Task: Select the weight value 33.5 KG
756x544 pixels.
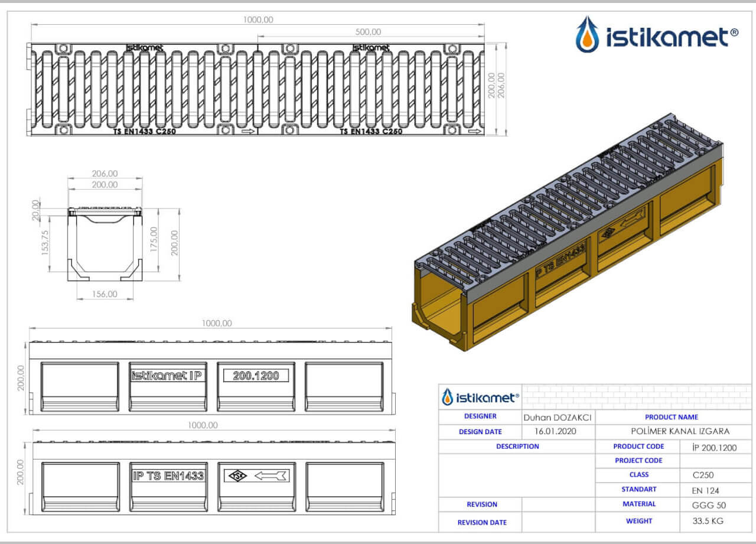Action: 708,521
